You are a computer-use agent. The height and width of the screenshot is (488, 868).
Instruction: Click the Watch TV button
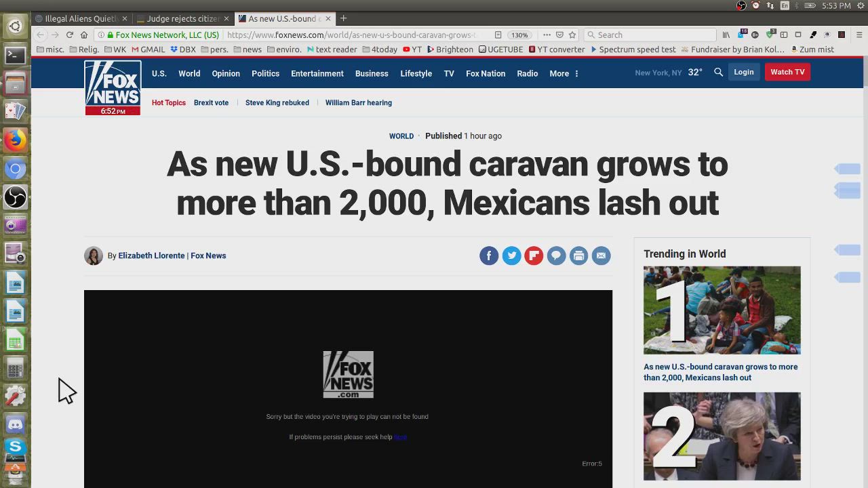click(x=787, y=72)
